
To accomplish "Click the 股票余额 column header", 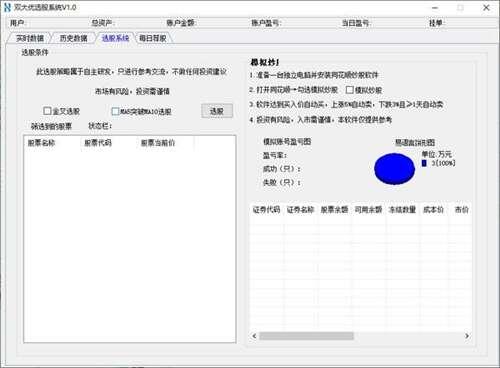I will tap(334, 210).
